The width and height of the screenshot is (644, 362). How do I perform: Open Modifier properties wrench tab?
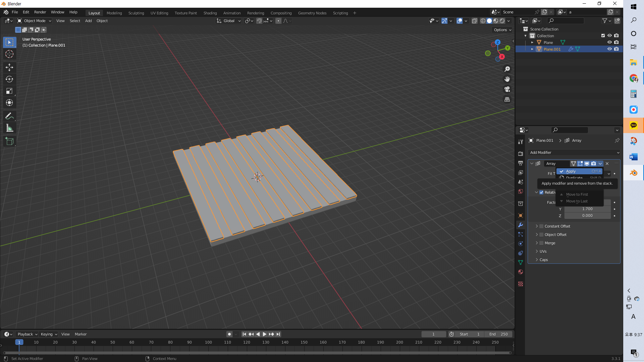521,225
